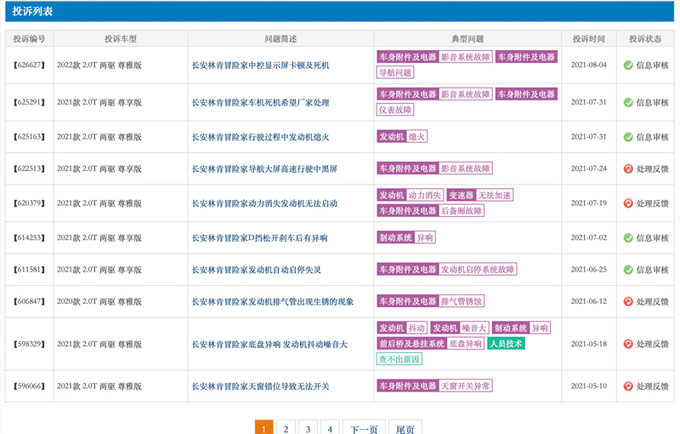Click the 天窗开关异常 tag
This screenshot has width=680, height=434.
click(x=465, y=385)
